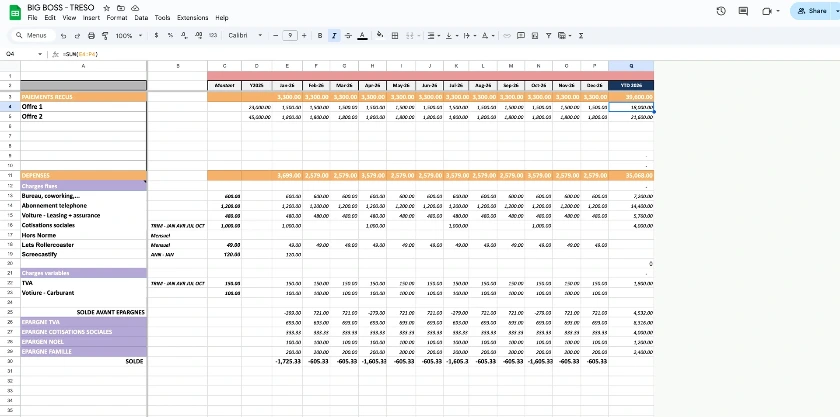
Task: Click the borders icon in toolbar
Action: 395,35
